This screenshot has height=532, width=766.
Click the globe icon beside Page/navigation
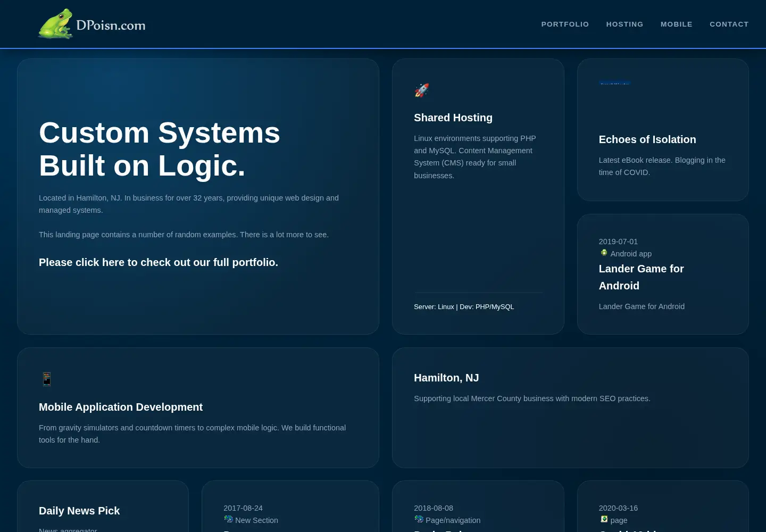click(x=419, y=519)
